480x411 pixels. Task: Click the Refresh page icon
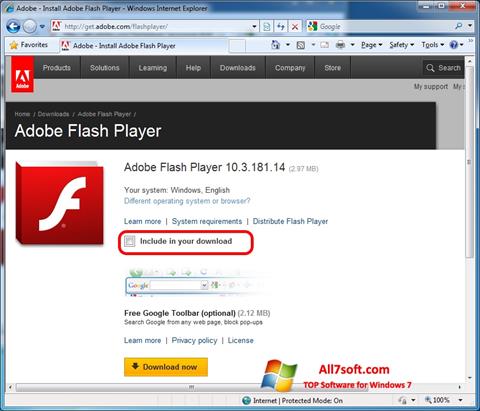(x=281, y=26)
